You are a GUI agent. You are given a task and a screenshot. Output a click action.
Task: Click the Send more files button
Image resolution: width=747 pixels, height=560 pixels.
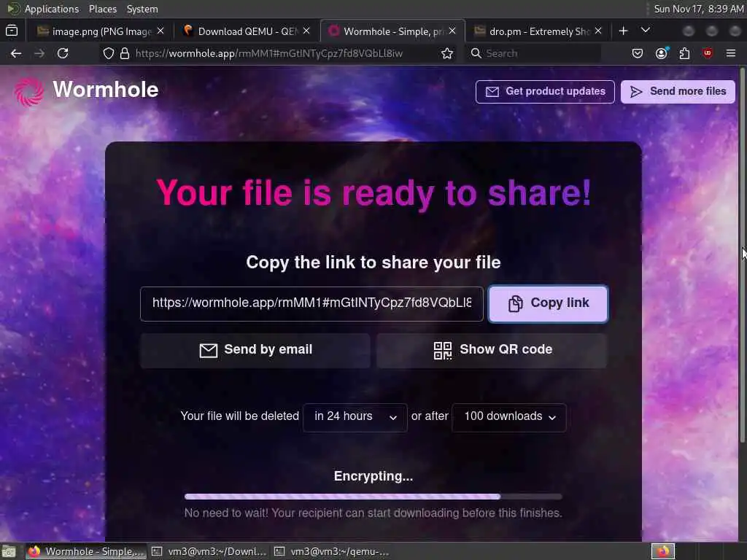click(678, 91)
